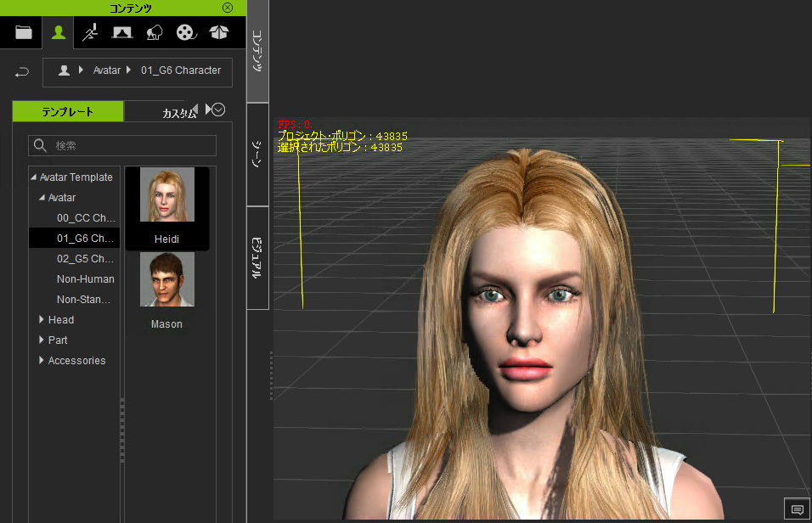This screenshot has height=523, width=812.
Task: Switch to the テンプレート tab
Action: coord(68,111)
